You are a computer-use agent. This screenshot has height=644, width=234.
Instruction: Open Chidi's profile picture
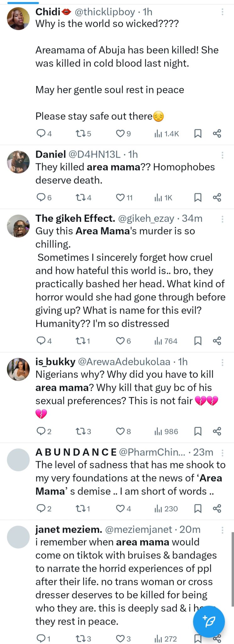tap(18, 19)
